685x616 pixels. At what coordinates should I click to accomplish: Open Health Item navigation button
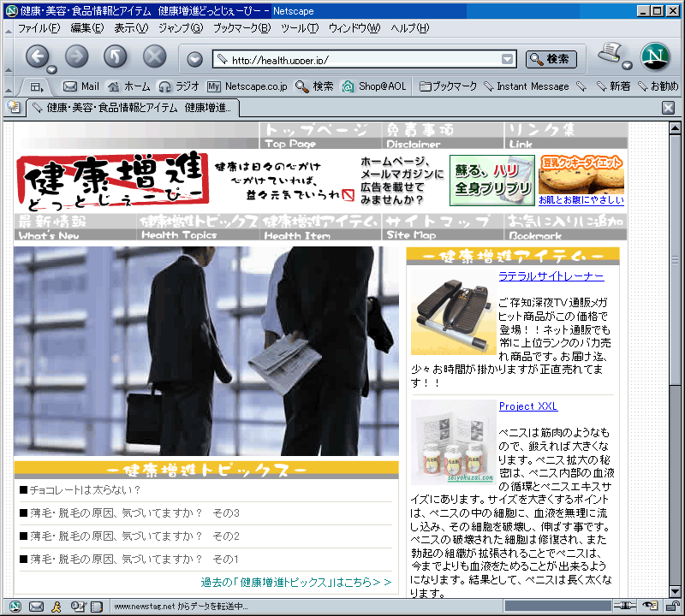(320, 227)
